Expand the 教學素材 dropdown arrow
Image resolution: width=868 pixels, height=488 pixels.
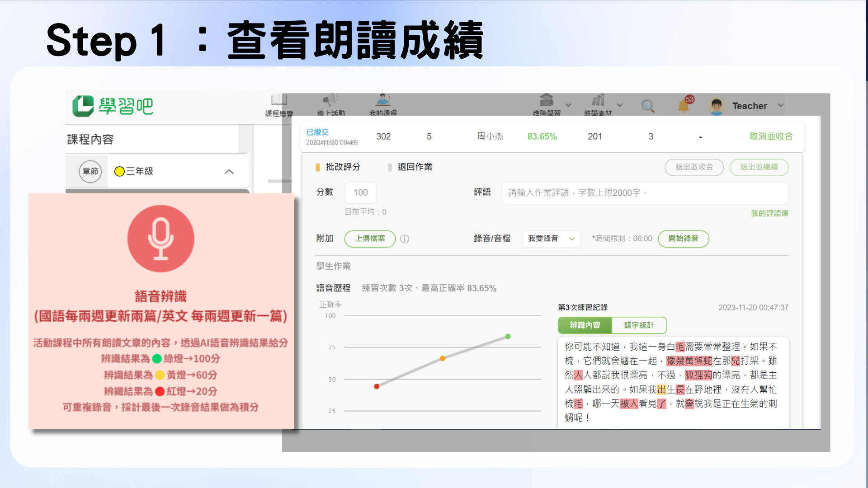pos(620,105)
